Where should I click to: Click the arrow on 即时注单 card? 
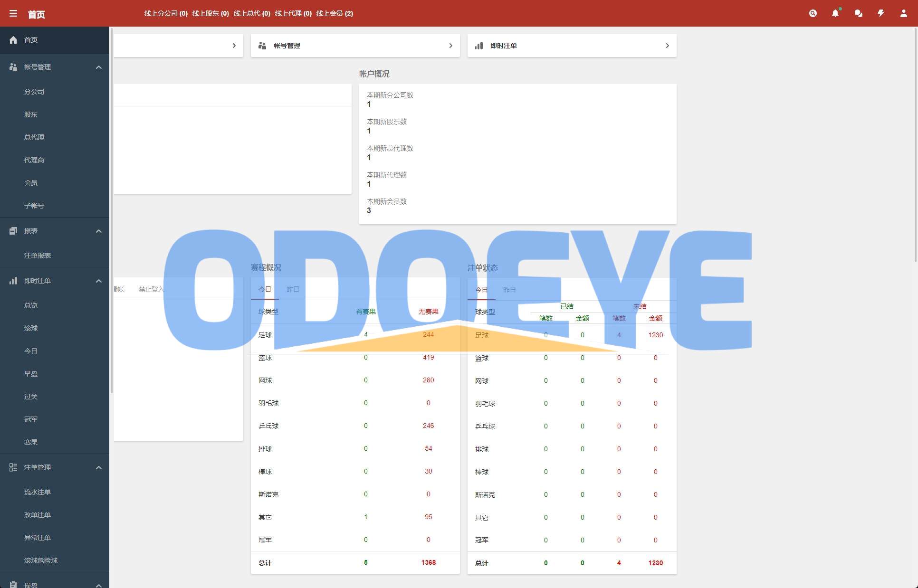pyautogui.click(x=667, y=46)
